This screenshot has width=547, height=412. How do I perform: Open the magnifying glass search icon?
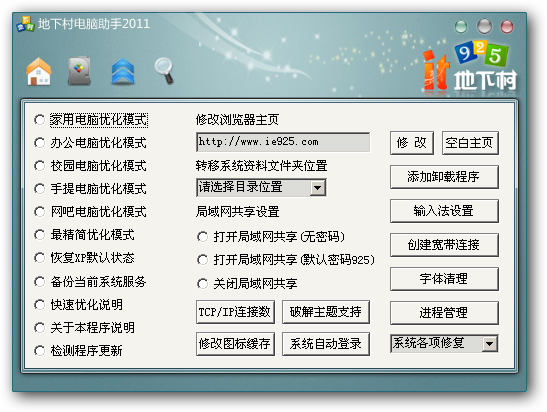click(164, 71)
